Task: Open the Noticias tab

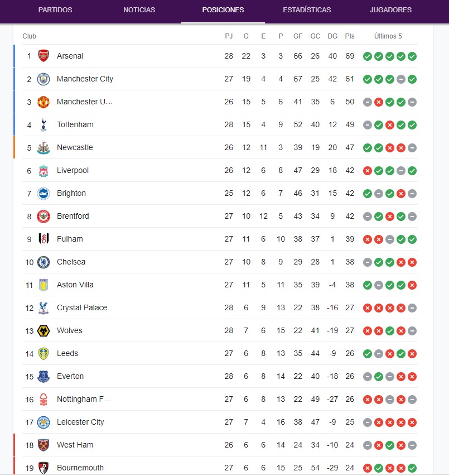Action: 139,9
